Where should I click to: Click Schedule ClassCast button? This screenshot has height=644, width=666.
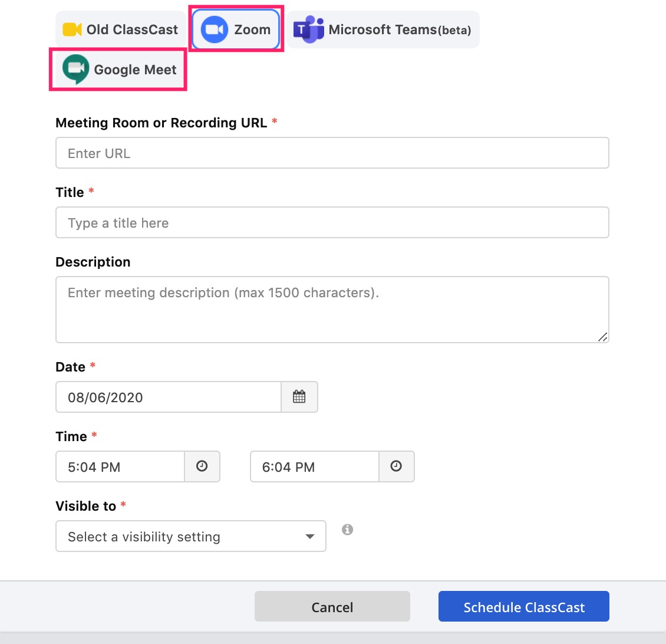click(x=524, y=607)
